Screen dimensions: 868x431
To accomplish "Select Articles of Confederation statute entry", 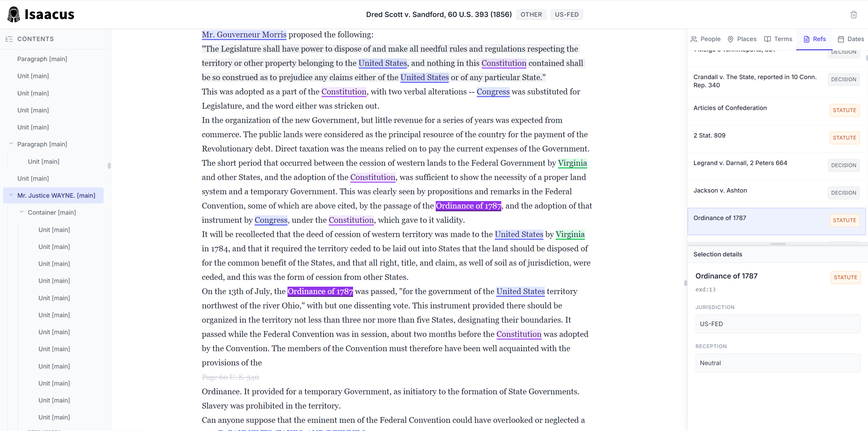I will (730, 108).
